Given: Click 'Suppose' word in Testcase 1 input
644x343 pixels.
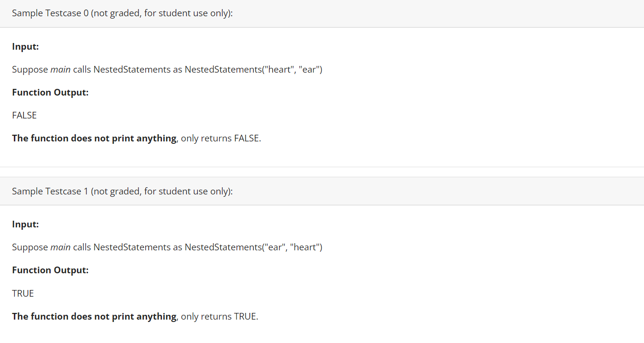Looking at the screenshot, I should point(30,247).
